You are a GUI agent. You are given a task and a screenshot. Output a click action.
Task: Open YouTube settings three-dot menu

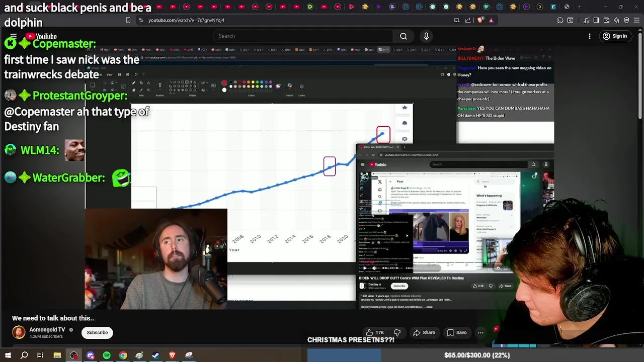coord(590,36)
